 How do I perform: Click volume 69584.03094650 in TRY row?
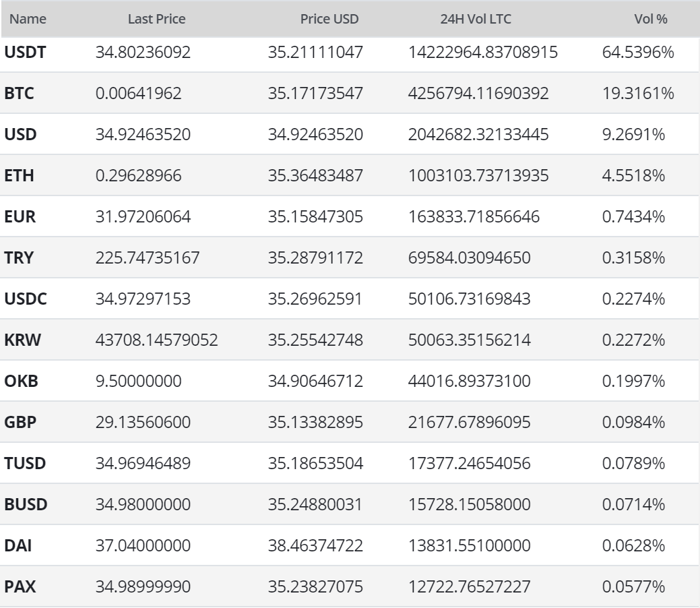[x=470, y=257]
